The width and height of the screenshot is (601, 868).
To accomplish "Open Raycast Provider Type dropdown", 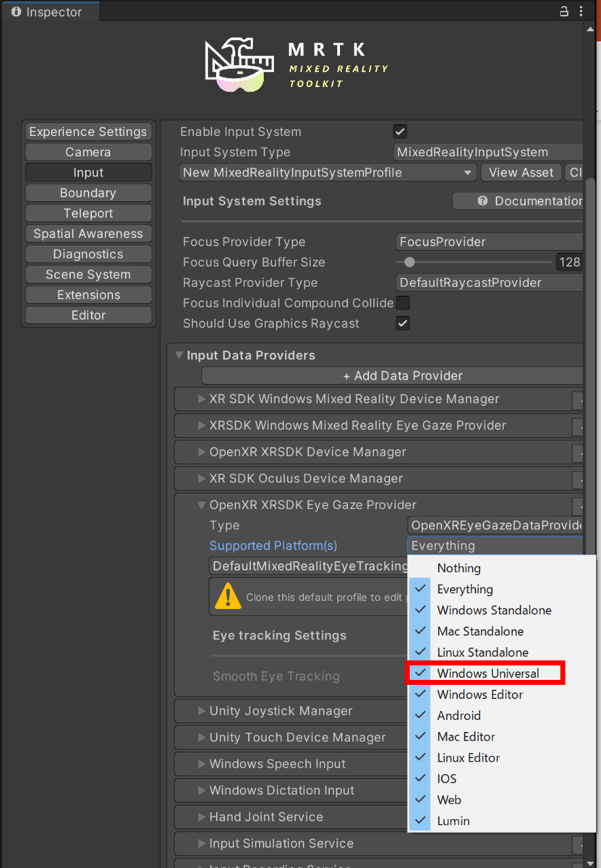I will [x=490, y=283].
